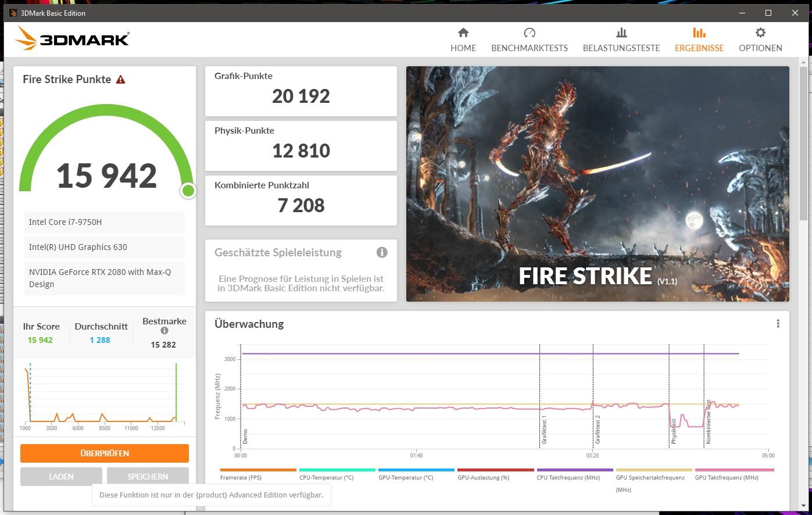Toggle GPU Speichertaktfrequenz legend yellow swatch
Image resolution: width=812 pixels, height=515 pixels.
pyautogui.click(x=654, y=470)
